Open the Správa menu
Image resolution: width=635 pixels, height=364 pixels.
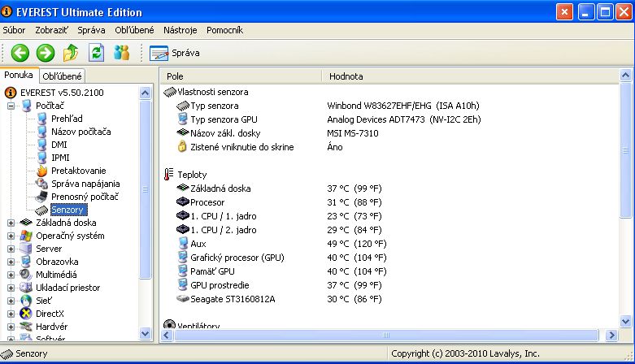92,30
